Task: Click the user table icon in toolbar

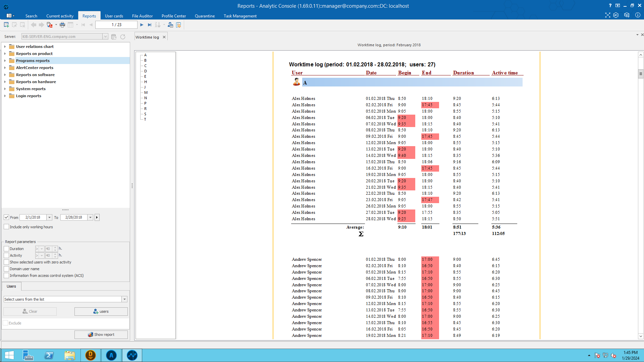Action: coord(170,25)
